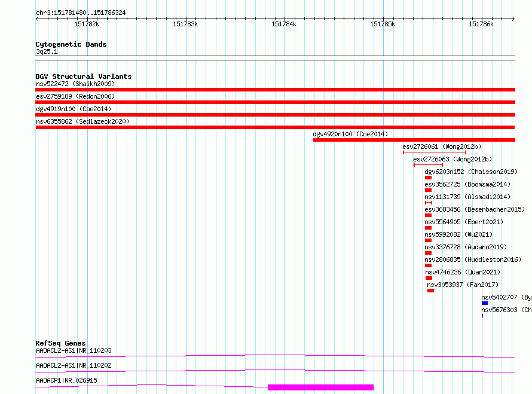Select the red bar for nsv522472
The width and height of the screenshot is (532, 394).
tap(275, 90)
